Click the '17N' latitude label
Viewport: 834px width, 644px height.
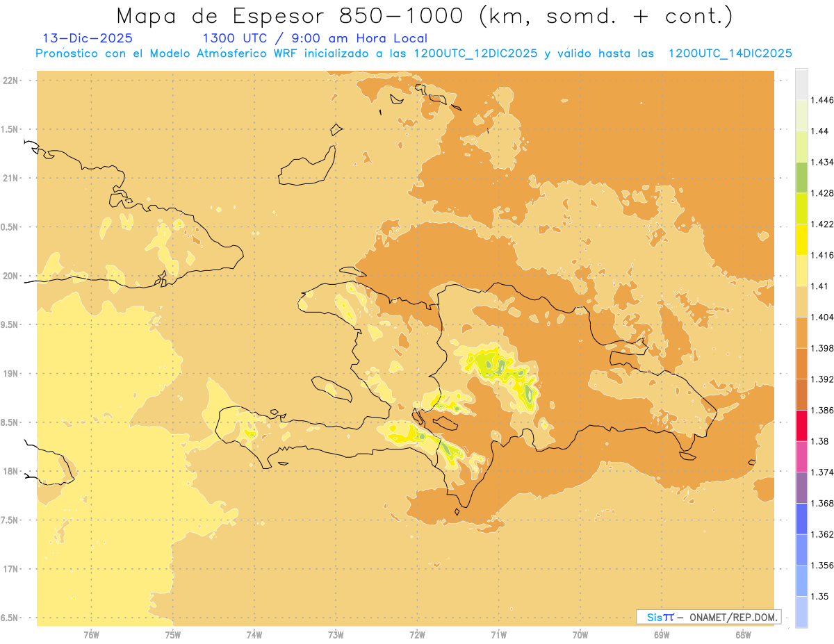click(x=12, y=569)
